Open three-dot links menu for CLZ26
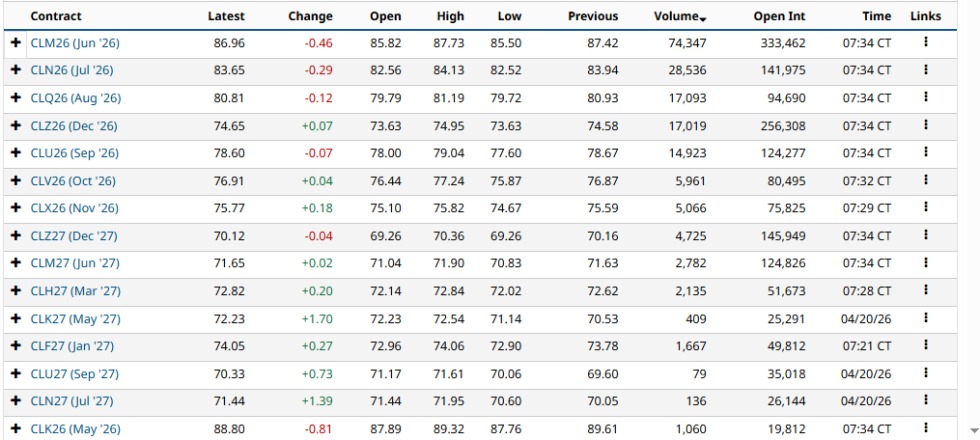The image size is (980, 440). pyautogui.click(x=926, y=125)
